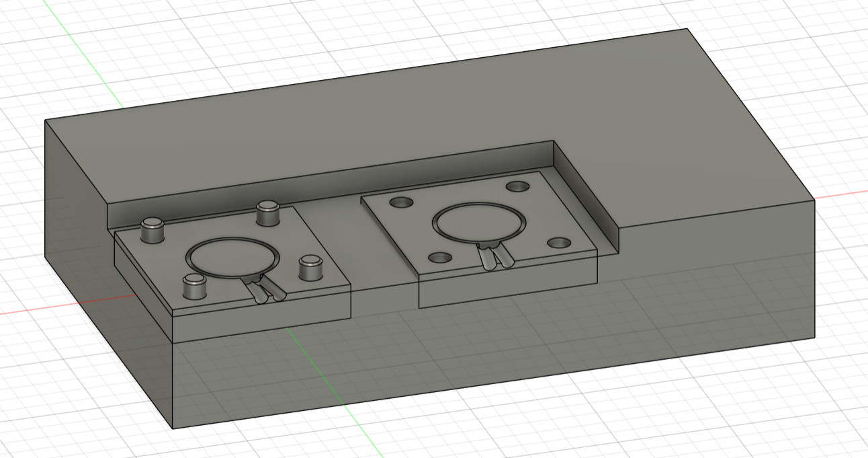Select the pocket floor strip between the two plates
The width and height of the screenshot is (868, 458).
pyautogui.click(x=356, y=242)
